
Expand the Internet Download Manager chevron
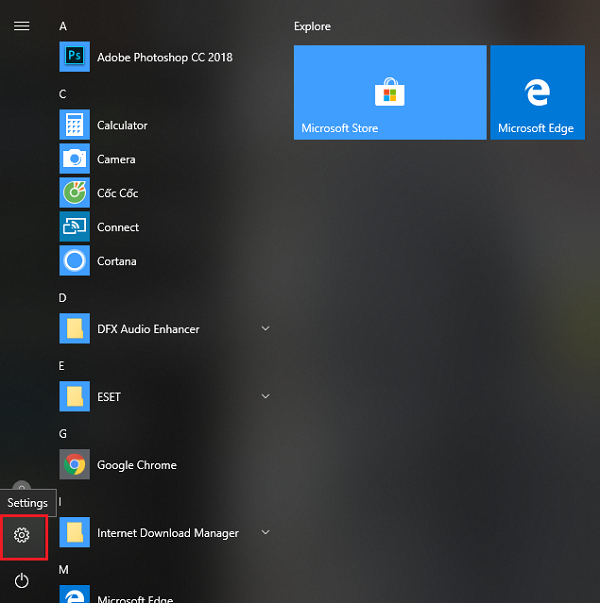point(265,533)
